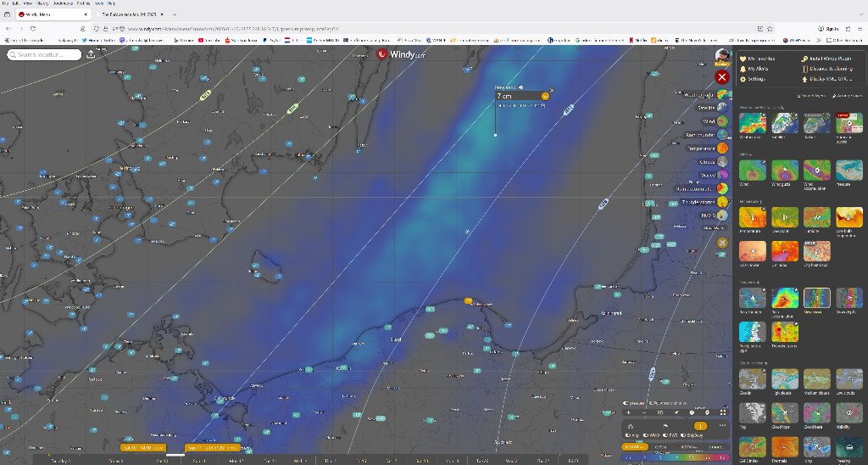Expand the more options ellipsis in forecast panel
Screen dimensions: 868x465
722,425
